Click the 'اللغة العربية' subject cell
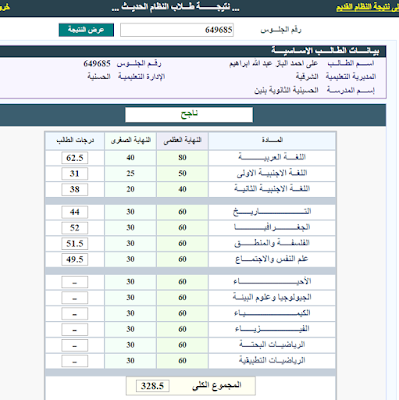Image resolution: width=399 pixels, height=400 pixels. [272, 158]
